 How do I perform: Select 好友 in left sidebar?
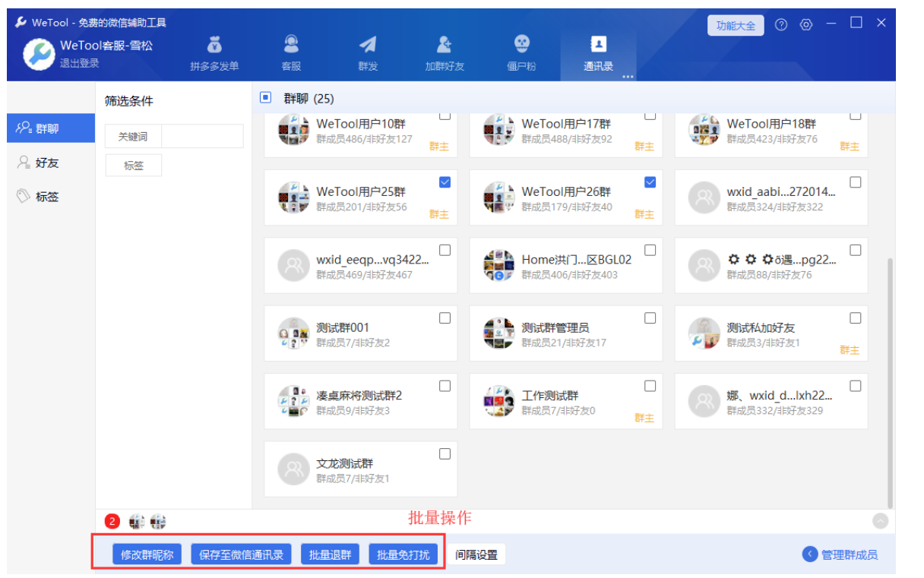point(51,163)
